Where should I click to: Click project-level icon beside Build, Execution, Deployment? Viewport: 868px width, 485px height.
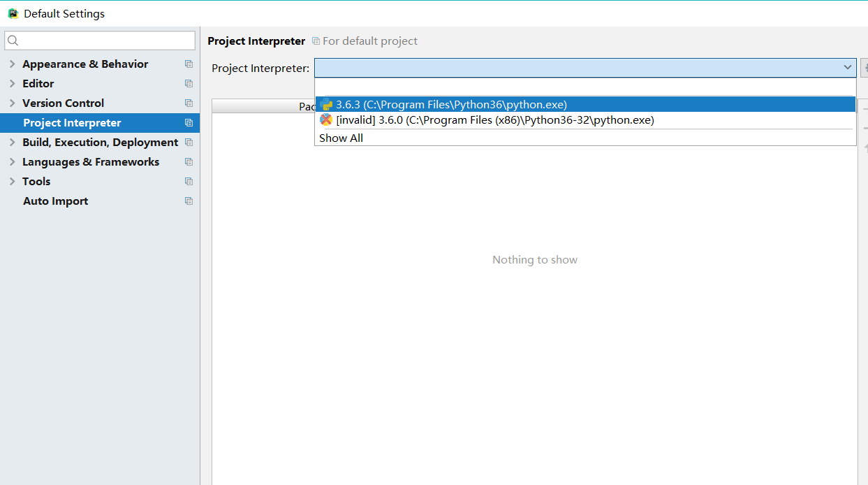189,142
